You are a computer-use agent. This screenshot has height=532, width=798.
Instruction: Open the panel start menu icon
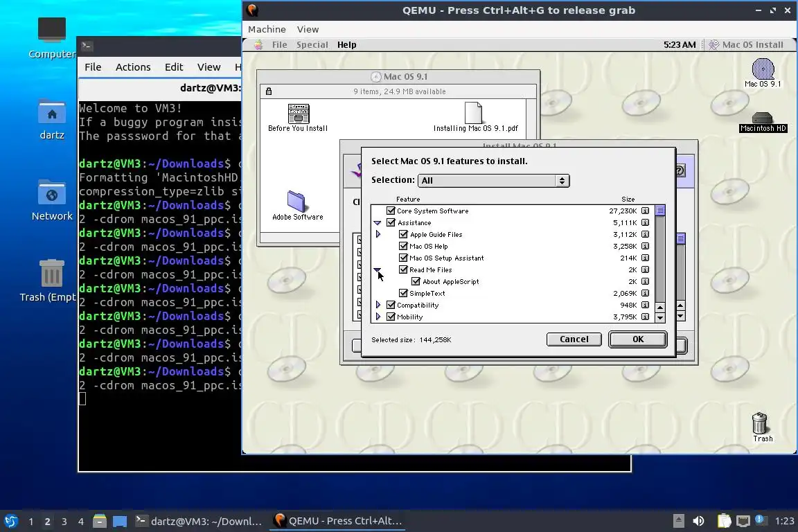click(11, 521)
